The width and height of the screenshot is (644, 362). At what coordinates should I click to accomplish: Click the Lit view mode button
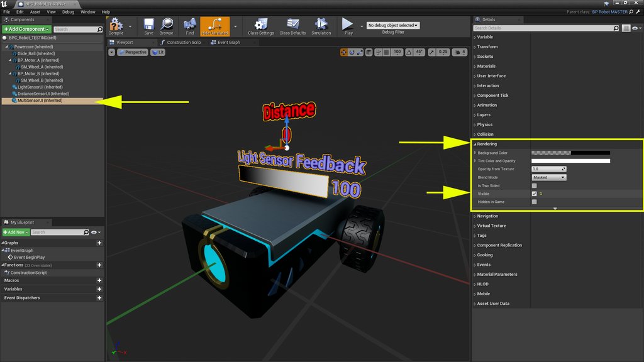(158, 52)
